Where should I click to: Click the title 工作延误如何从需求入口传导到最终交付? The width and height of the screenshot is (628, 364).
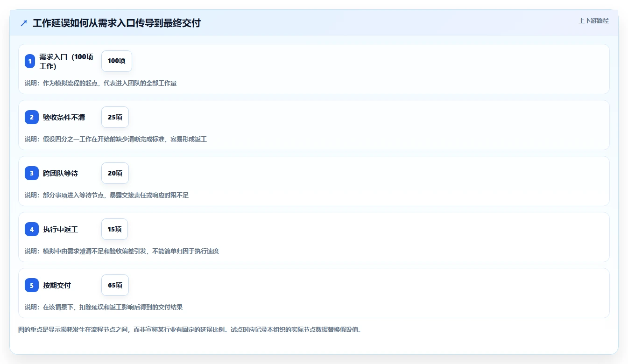coord(117,23)
